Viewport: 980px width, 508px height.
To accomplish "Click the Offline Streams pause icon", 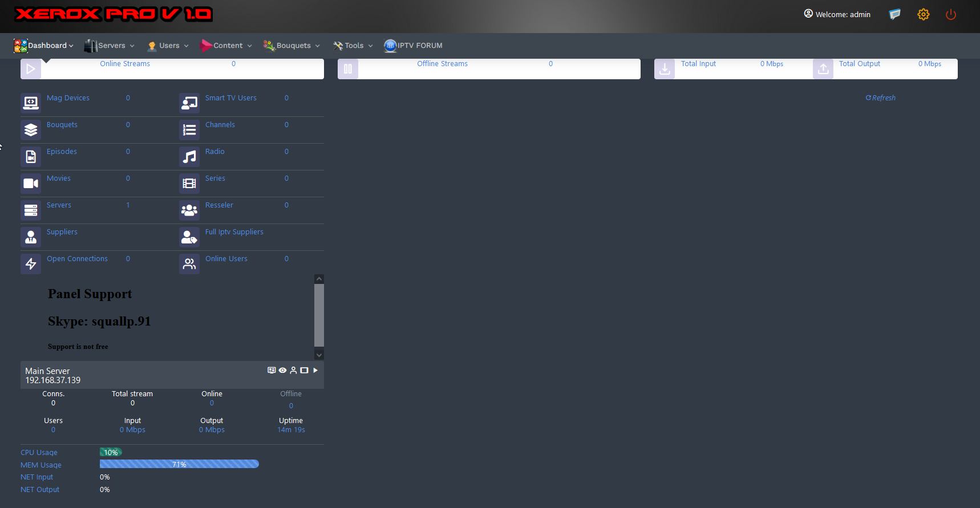I will (348, 69).
